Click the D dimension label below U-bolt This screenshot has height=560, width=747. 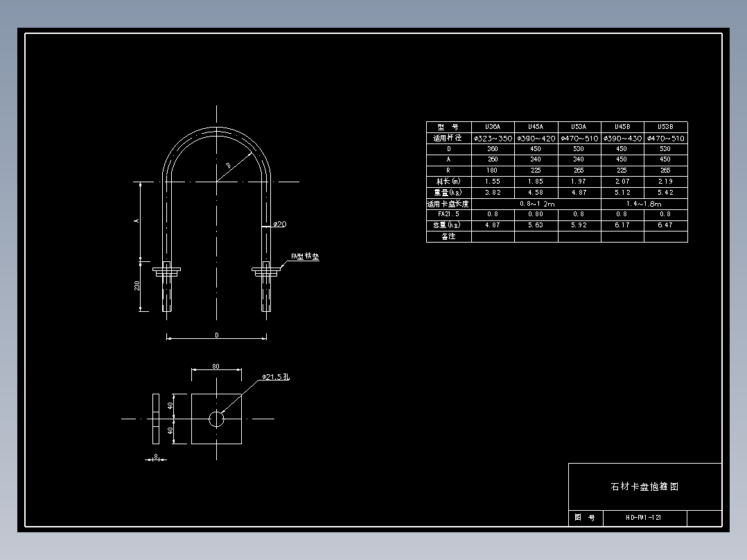[x=217, y=335]
